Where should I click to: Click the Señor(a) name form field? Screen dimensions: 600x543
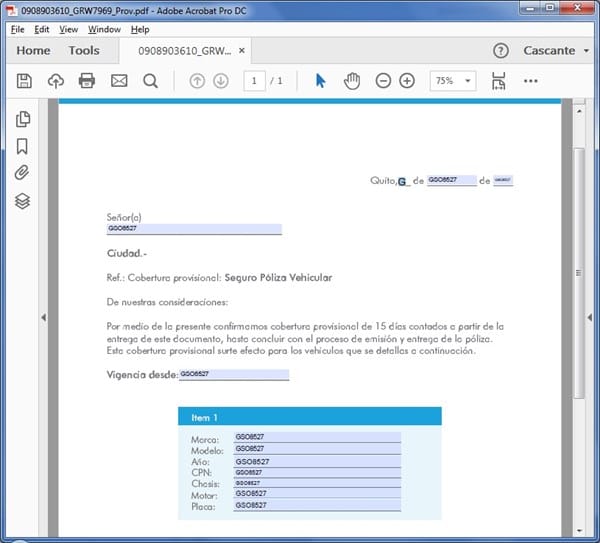tap(194, 229)
